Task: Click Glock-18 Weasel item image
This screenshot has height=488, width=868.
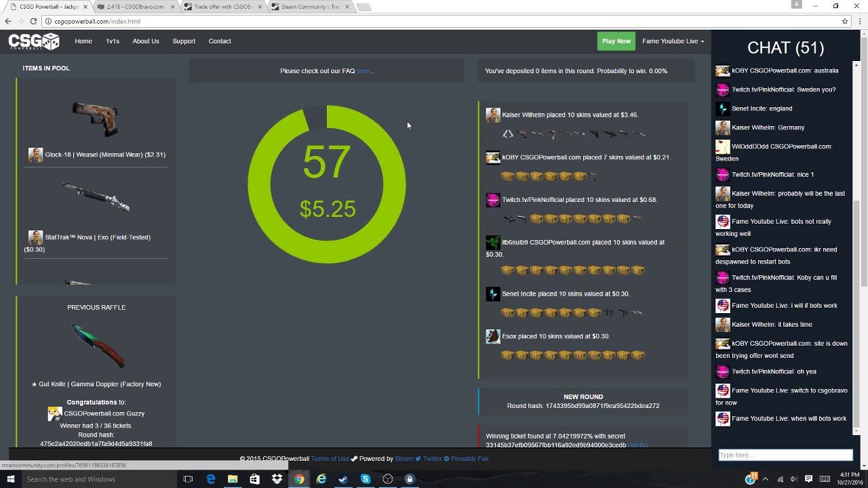Action: (x=96, y=118)
